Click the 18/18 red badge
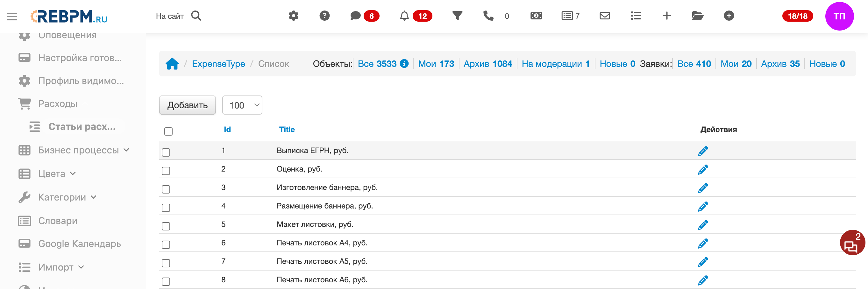Viewport: 868px width, 289px height. (798, 16)
